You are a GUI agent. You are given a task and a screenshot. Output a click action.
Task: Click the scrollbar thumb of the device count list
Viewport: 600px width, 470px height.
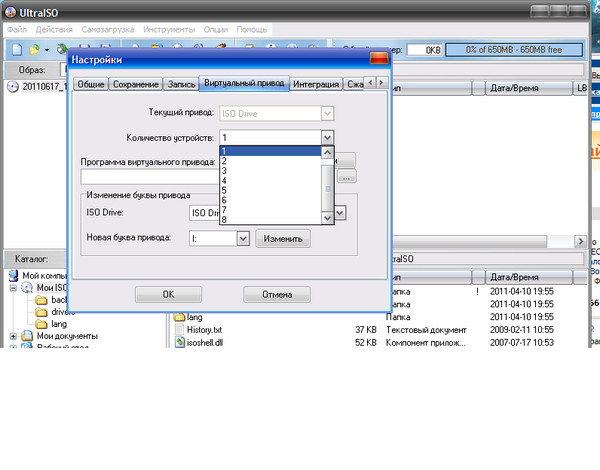328,188
